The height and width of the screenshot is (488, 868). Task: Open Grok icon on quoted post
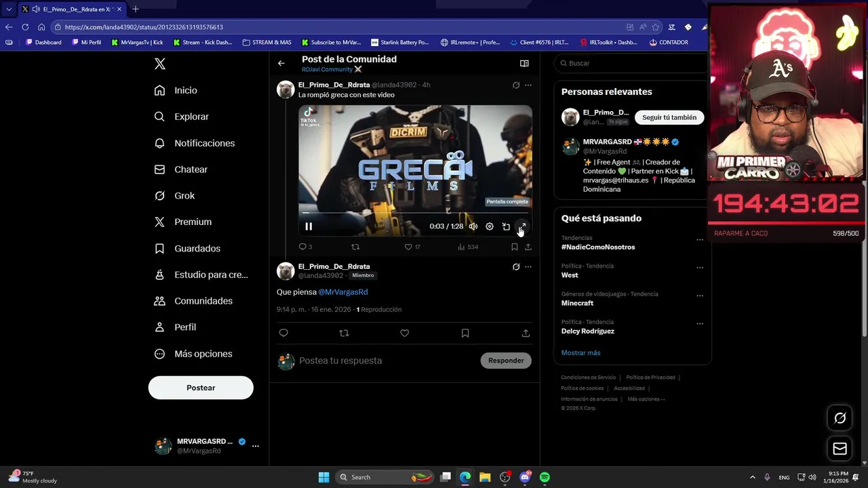[x=516, y=85]
